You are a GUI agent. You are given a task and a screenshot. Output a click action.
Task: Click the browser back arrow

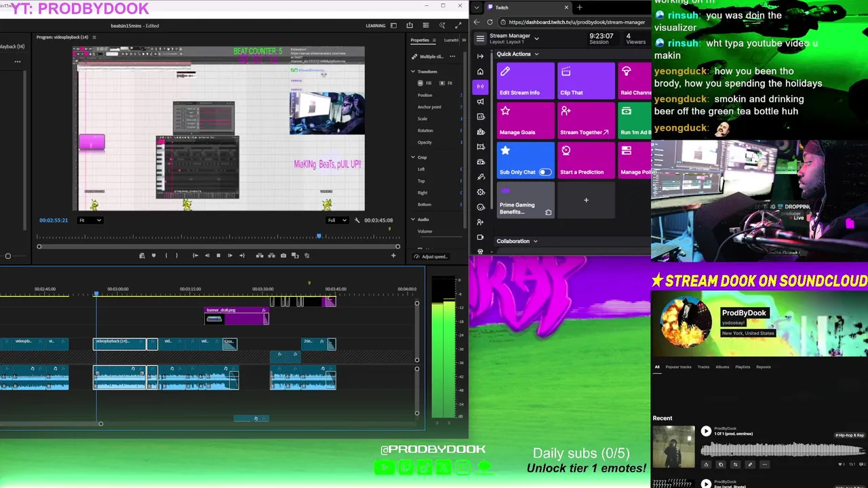[477, 22]
